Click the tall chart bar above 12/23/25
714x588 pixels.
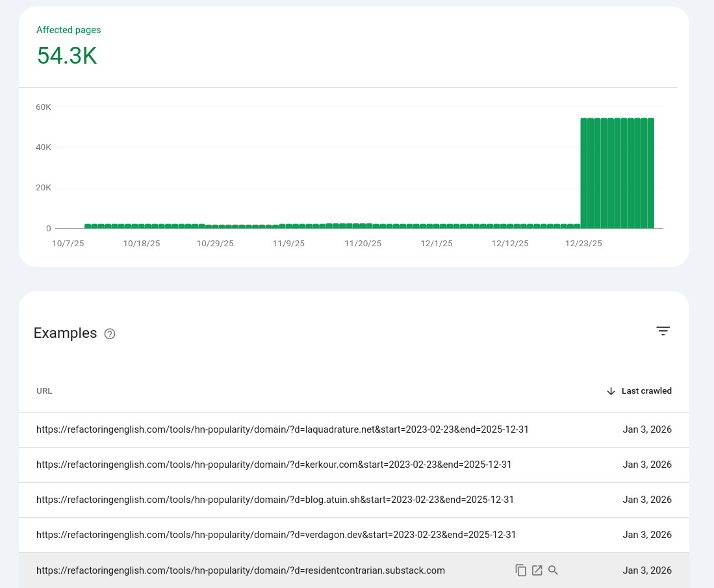(x=584, y=173)
